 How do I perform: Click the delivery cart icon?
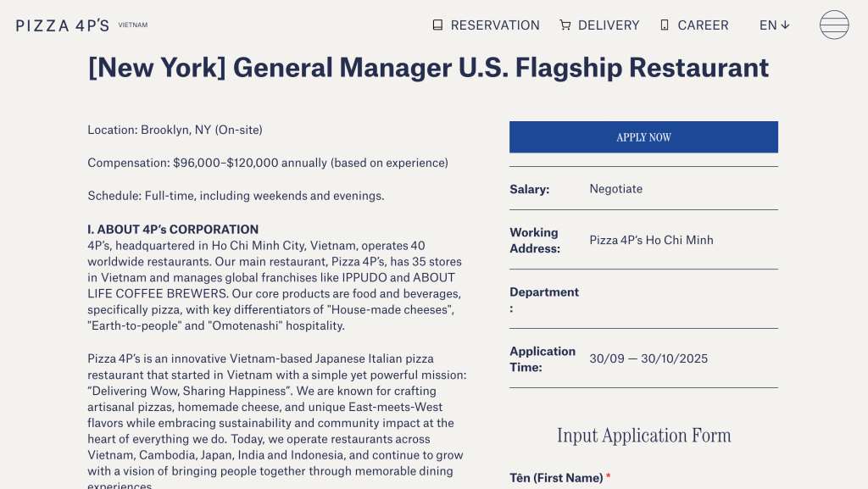(x=565, y=25)
